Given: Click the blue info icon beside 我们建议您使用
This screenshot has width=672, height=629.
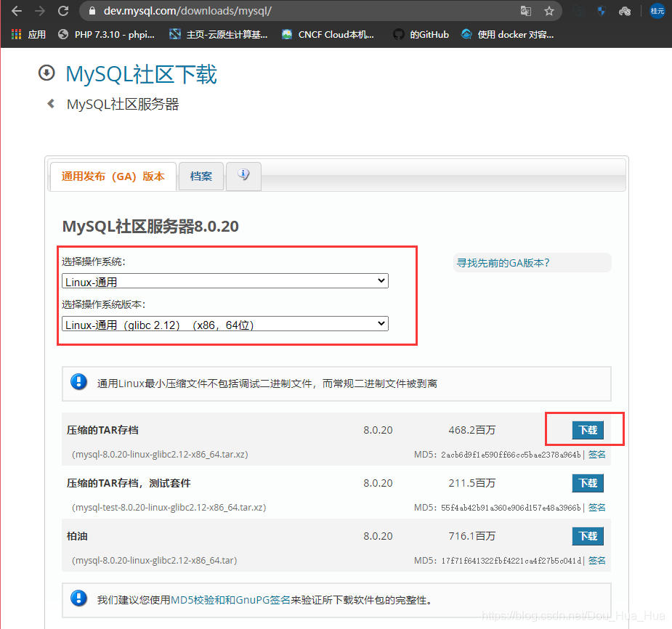Looking at the screenshot, I should point(79,598).
